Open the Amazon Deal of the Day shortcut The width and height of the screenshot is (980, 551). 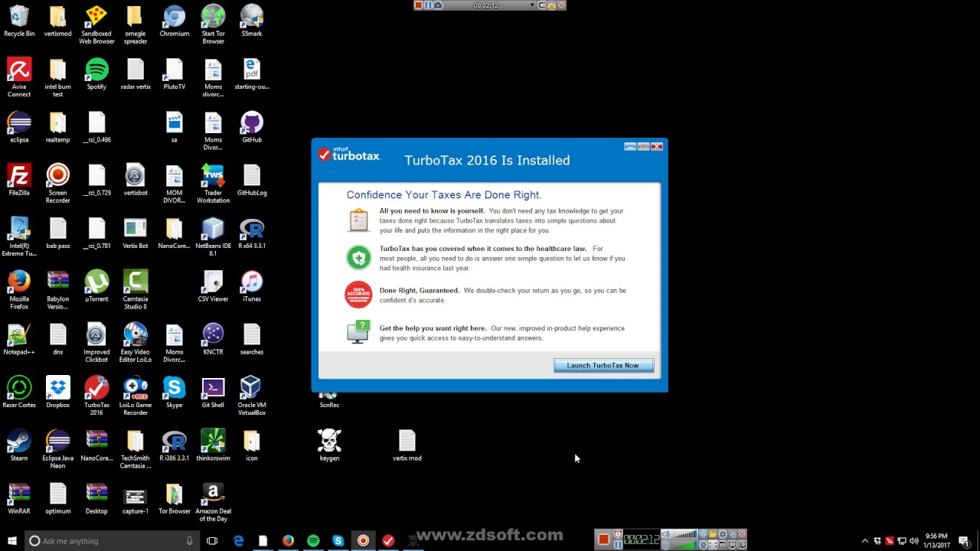(213, 502)
